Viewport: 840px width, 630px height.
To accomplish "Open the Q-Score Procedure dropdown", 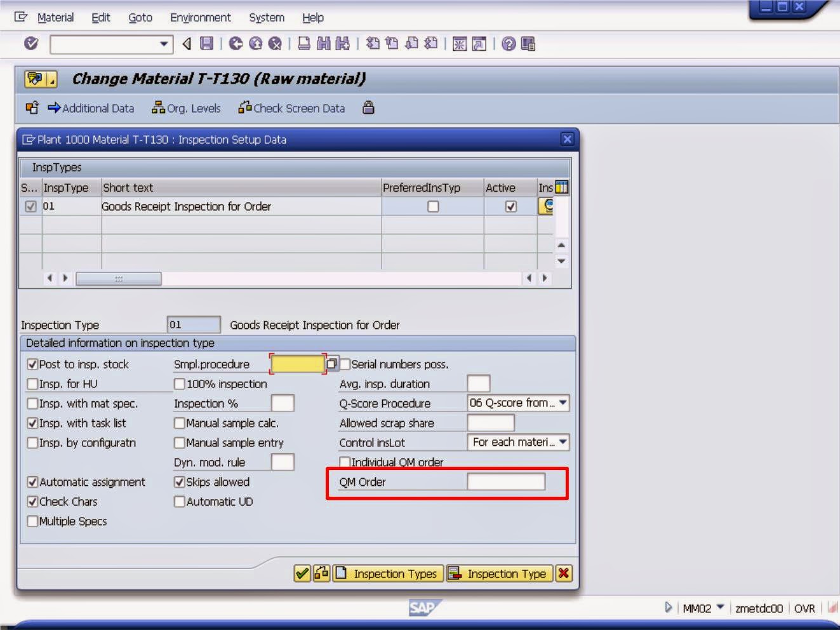I will tap(564, 403).
